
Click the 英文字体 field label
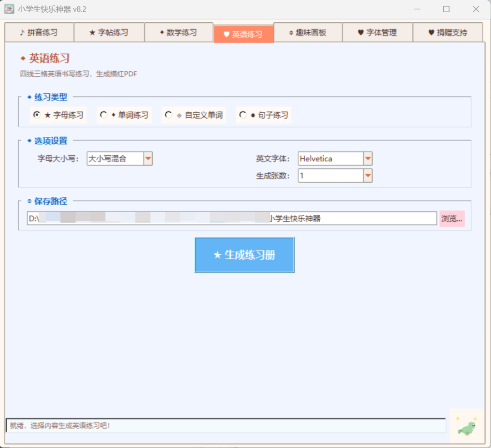273,159
